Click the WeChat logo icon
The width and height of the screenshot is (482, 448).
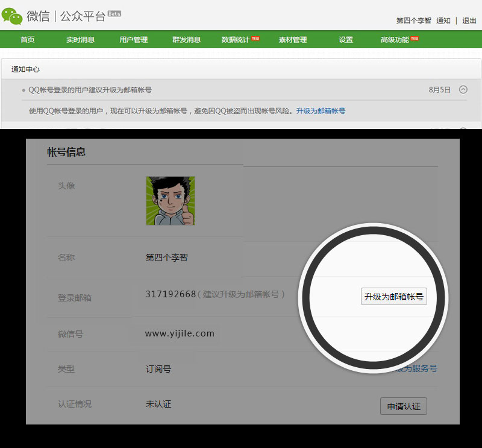coord(13,16)
